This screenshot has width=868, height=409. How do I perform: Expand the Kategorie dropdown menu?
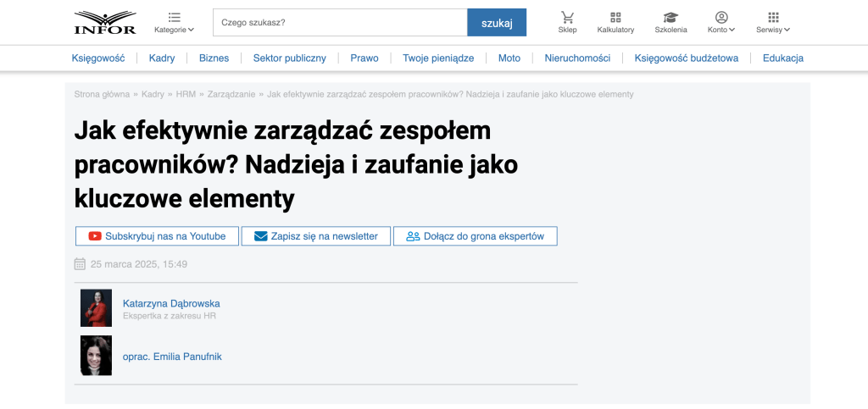click(x=174, y=22)
